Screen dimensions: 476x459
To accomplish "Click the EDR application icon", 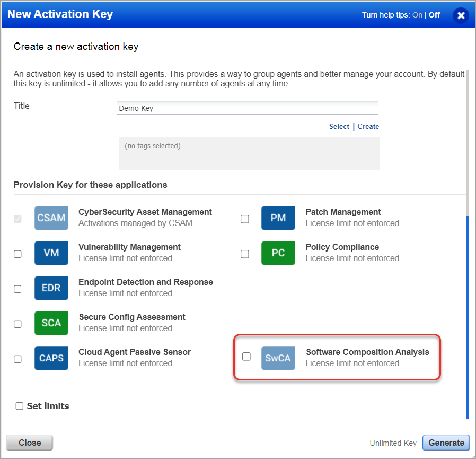I will pos(51,288).
